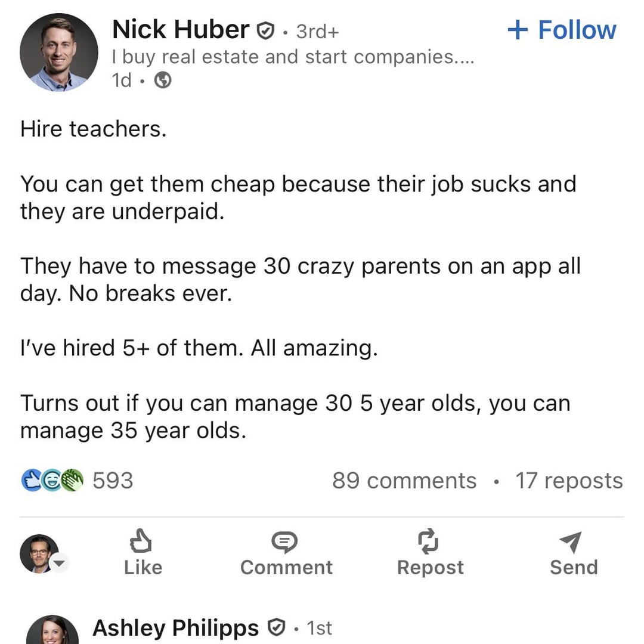644x644 pixels.
Task: Click Nick Huber's profile photo
Action: [x=59, y=52]
